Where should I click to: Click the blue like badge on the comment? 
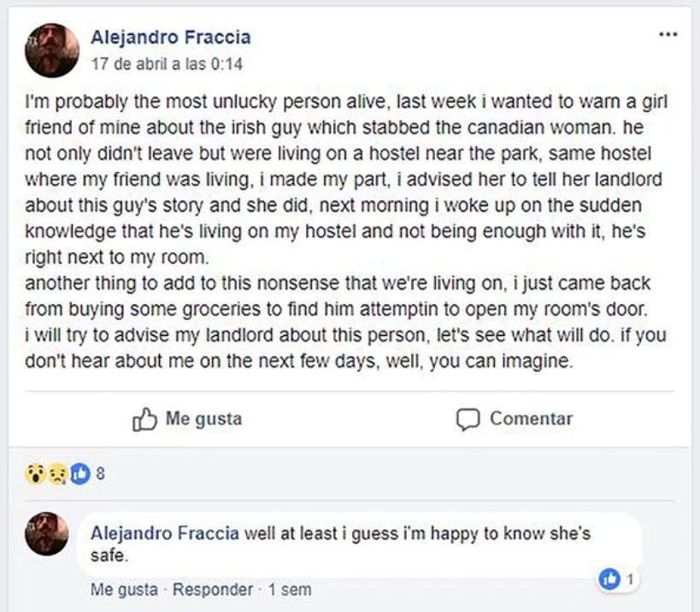point(610,580)
